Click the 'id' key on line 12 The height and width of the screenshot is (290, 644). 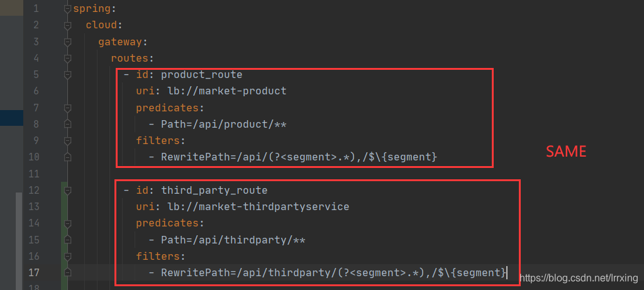143,190
